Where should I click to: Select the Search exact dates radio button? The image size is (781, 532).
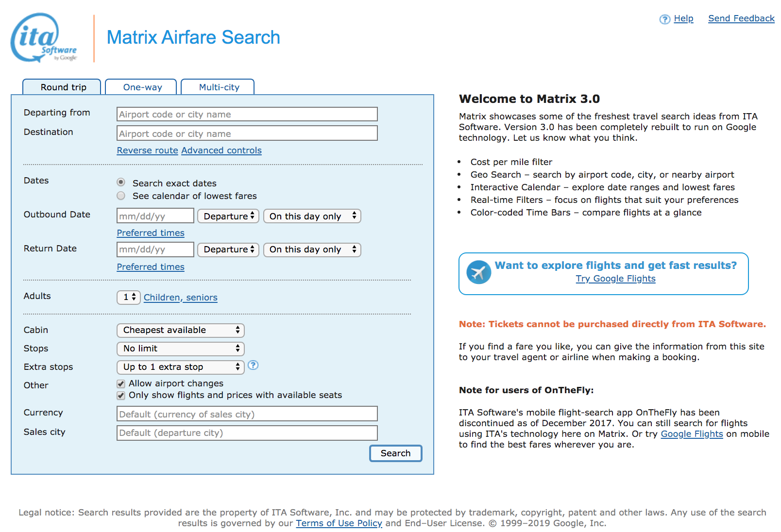tap(121, 183)
